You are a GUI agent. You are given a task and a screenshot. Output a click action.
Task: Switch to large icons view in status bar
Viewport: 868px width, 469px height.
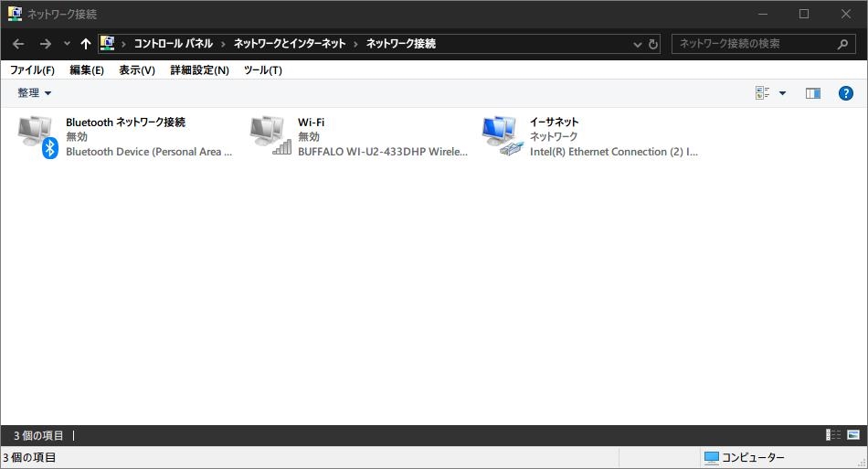pos(853,434)
